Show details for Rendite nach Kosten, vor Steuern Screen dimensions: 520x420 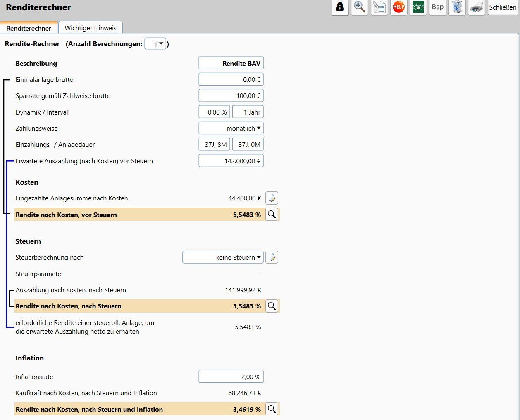click(x=272, y=214)
